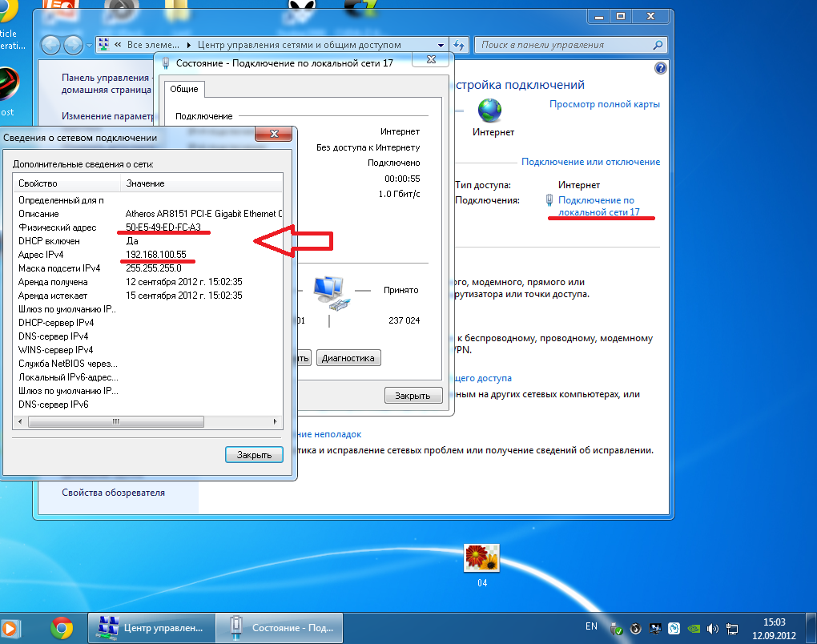Open the blue Help question-mark icon
The image size is (817, 644).
[x=661, y=68]
